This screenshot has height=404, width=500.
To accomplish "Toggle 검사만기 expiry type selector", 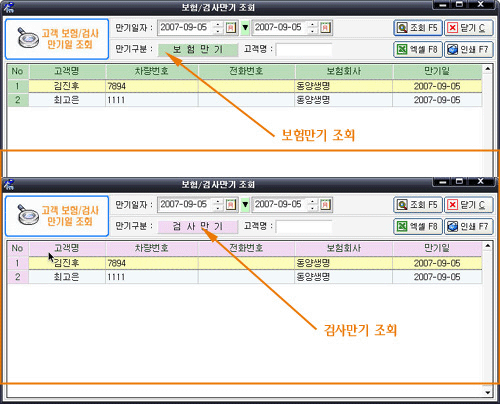I will click(198, 227).
